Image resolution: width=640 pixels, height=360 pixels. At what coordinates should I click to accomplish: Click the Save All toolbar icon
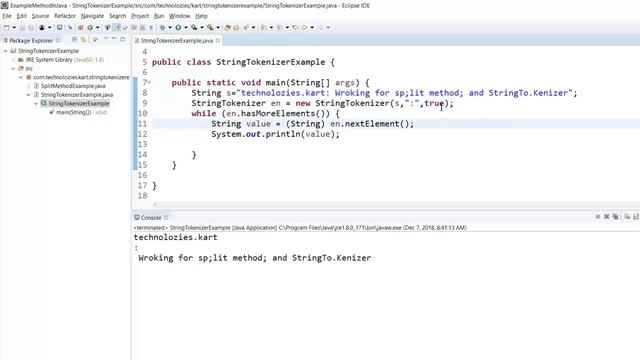click(31, 27)
